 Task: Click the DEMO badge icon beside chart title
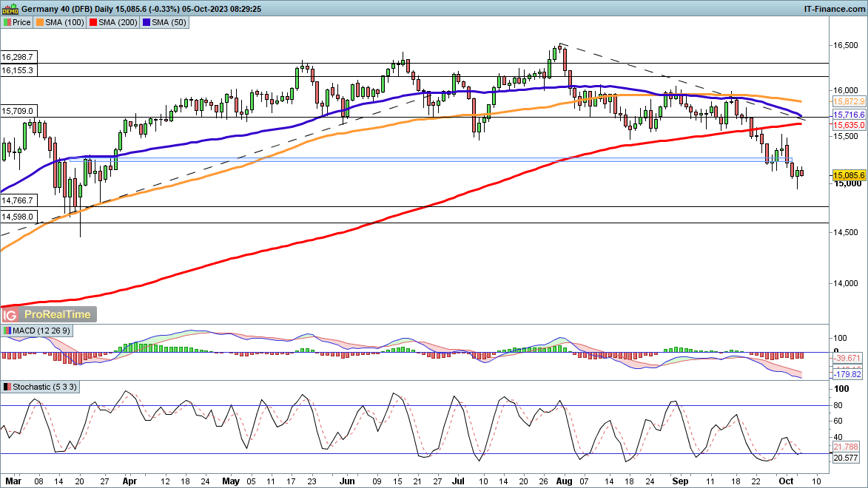coord(10,9)
